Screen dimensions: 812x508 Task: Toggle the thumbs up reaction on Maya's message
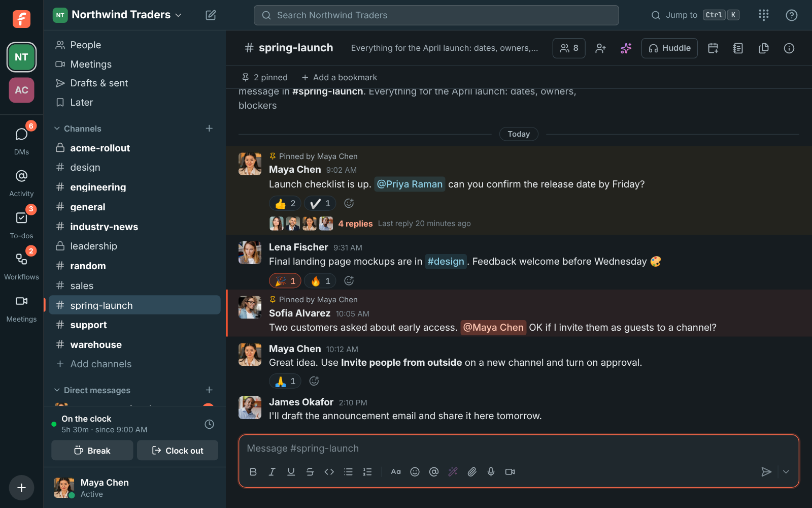285,203
